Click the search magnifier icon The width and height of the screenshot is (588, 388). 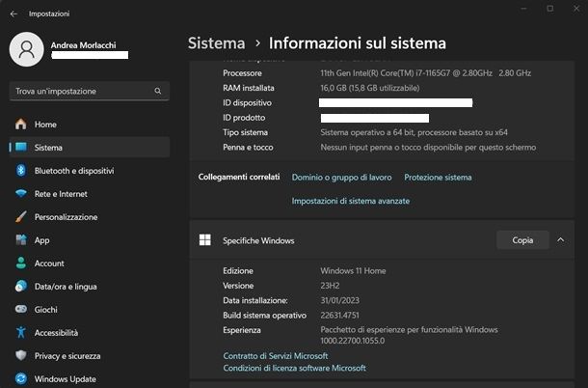coord(158,91)
